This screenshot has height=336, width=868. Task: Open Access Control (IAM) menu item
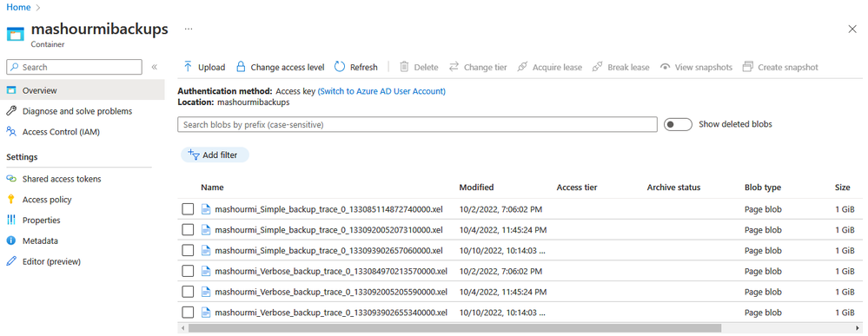point(61,132)
